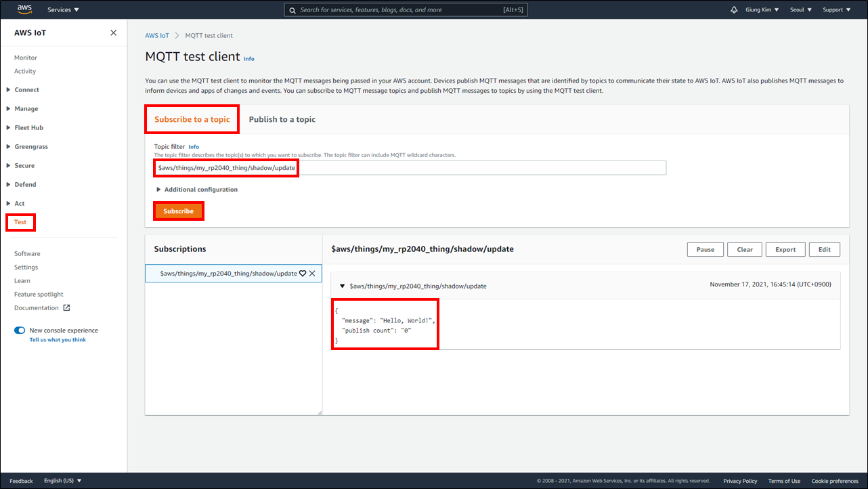Open Monitor in the sidebar
Image resolution: width=868 pixels, height=489 pixels.
26,58
